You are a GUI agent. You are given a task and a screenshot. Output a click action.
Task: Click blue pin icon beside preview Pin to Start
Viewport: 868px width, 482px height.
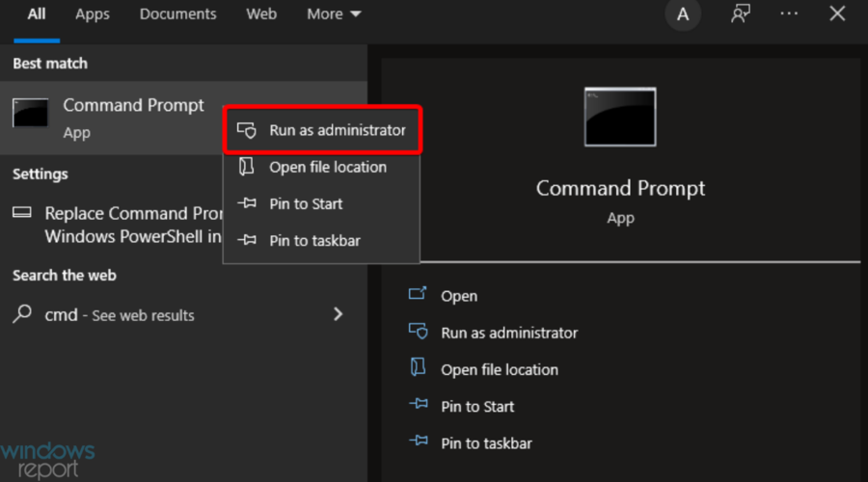[x=418, y=404]
